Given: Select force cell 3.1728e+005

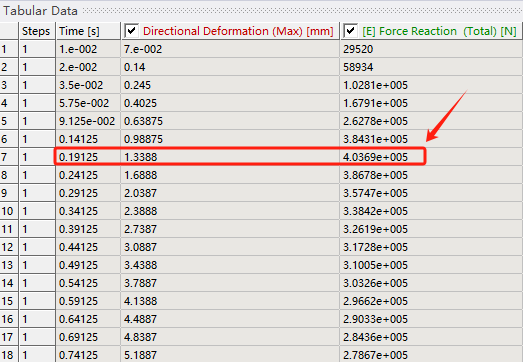Looking at the screenshot, I should pos(432,248).
